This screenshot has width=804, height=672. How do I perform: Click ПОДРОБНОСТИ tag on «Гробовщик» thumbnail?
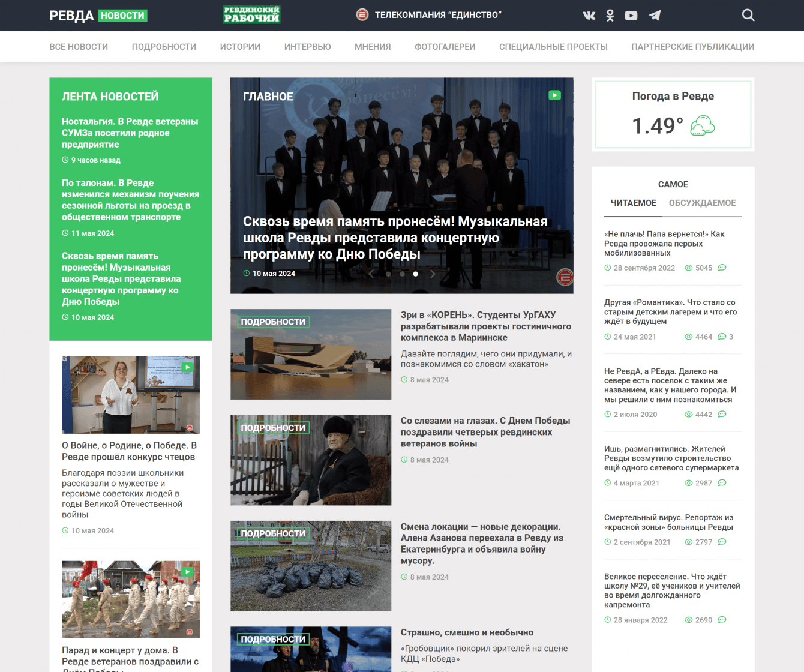pos(273,639)
